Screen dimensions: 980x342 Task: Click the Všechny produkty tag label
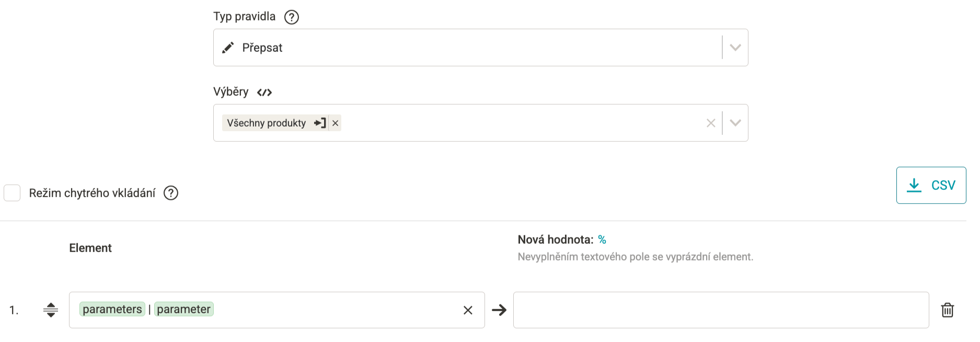(267, 123)
